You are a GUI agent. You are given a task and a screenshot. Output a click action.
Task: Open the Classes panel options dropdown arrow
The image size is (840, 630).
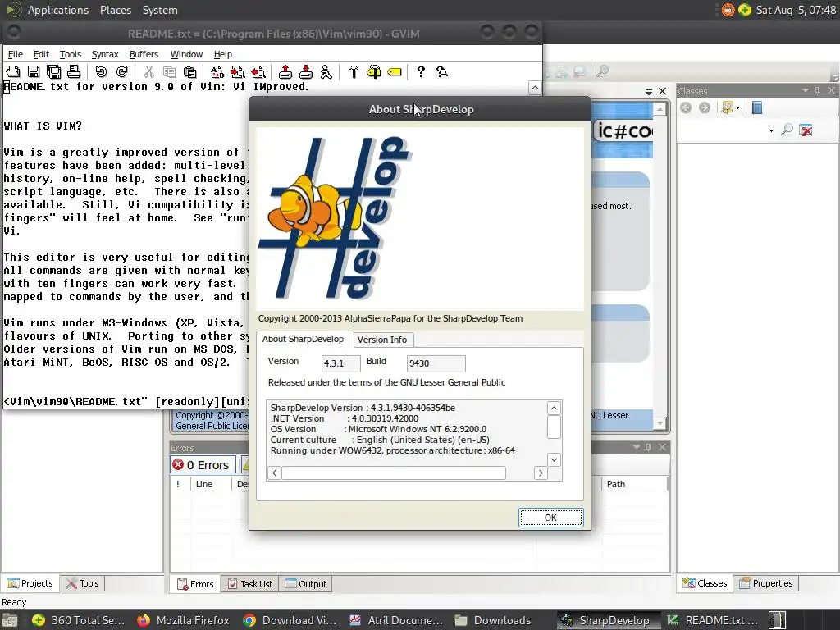point(806,90)
